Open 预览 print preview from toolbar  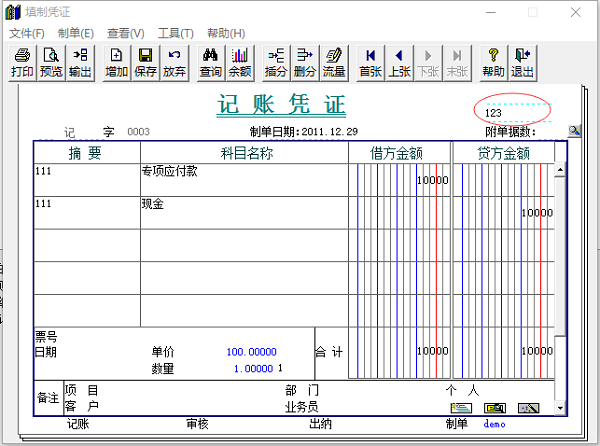coord(51,63)
